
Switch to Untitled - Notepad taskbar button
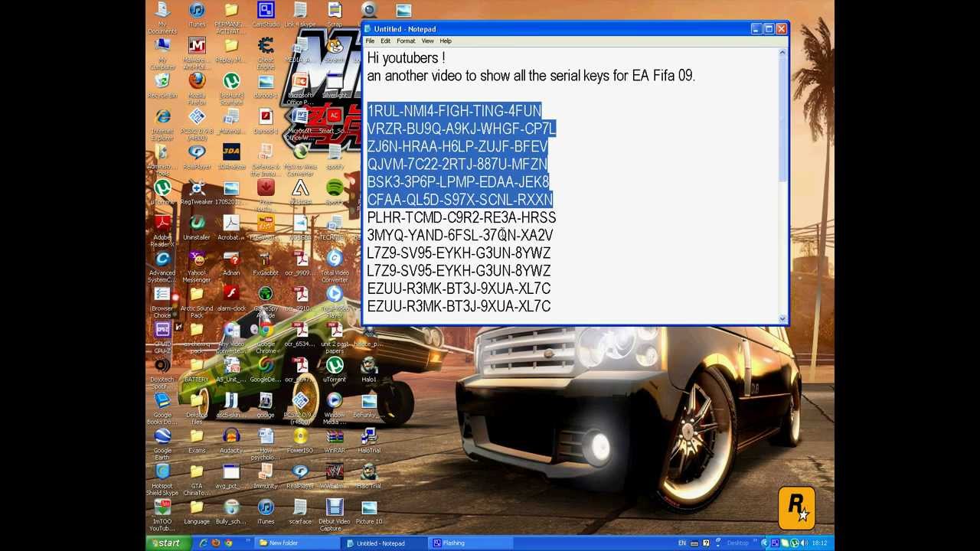point(384,543)
